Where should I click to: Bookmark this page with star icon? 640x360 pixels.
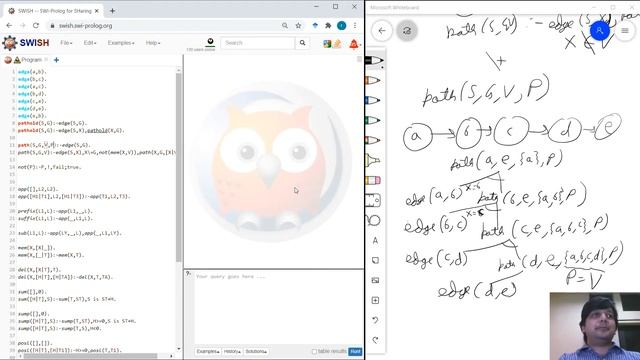(x=298, y=25)
